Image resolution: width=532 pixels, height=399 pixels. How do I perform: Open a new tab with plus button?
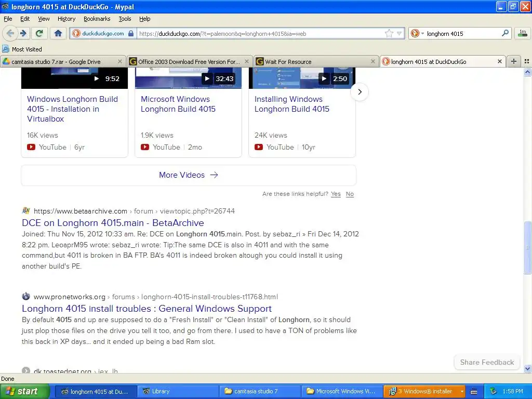[x=514, y=61]
